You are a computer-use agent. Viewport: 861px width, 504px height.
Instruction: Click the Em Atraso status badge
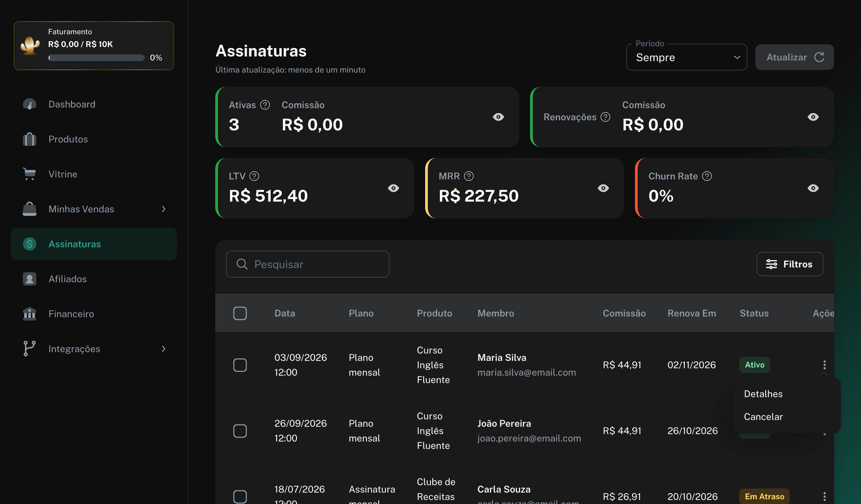click(764, 497)
